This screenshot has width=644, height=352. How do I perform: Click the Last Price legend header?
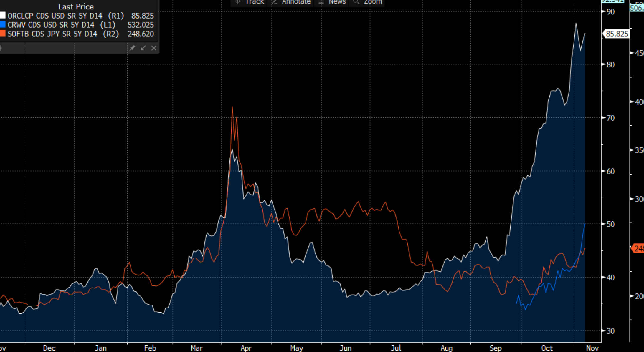click(x=76, y=6)
